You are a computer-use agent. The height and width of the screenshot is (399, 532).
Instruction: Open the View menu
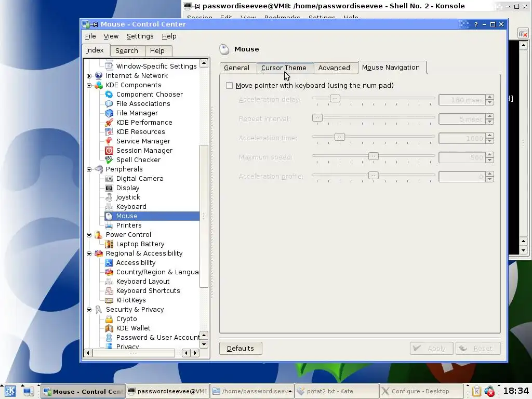pyautogui.click(x=111, y=36)
